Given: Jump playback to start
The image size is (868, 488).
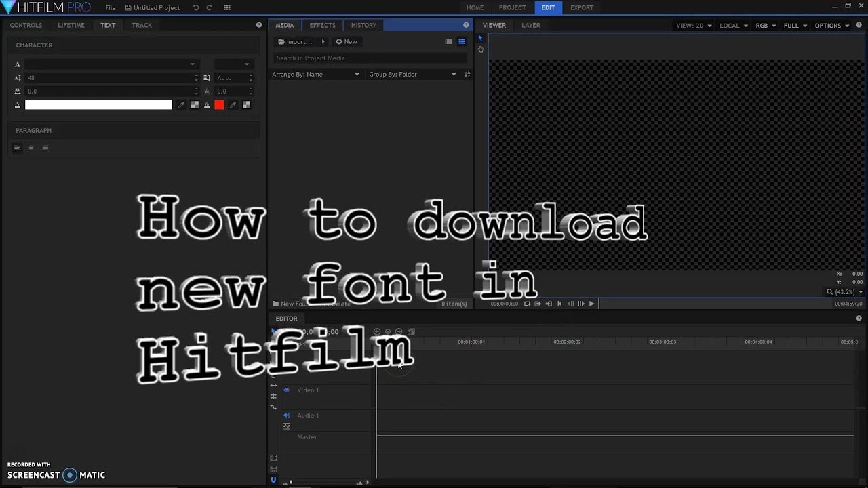Looking at the screenshot, I should click(559, 304).
